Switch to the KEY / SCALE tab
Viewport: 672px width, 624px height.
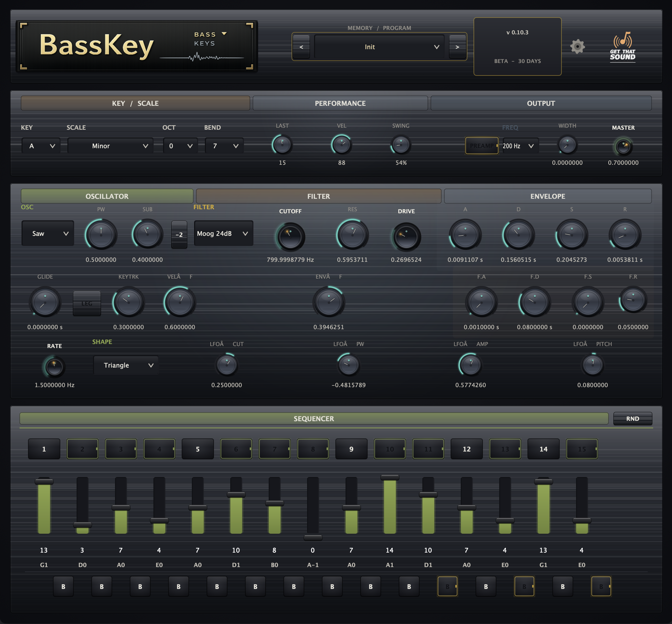135,103
